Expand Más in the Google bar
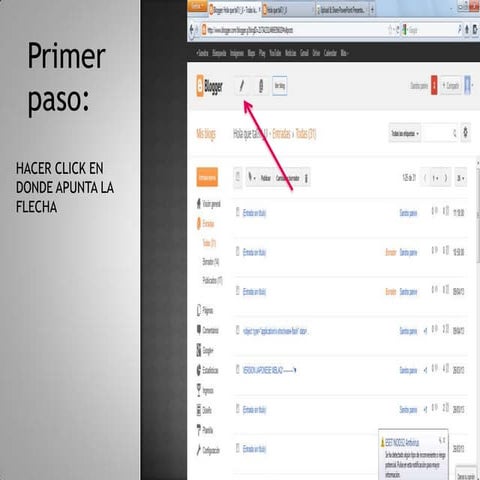This screenshot has height=480, width=480. tap(344, 53)
